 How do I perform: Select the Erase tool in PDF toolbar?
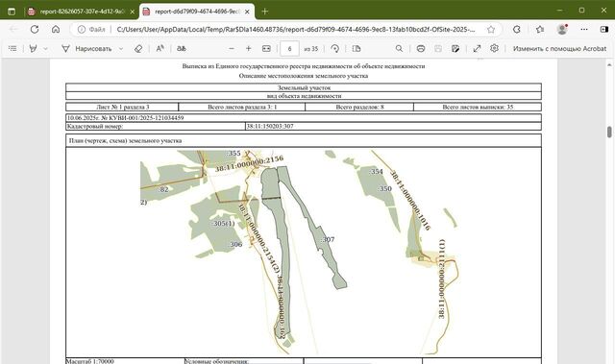coord(138,49)
